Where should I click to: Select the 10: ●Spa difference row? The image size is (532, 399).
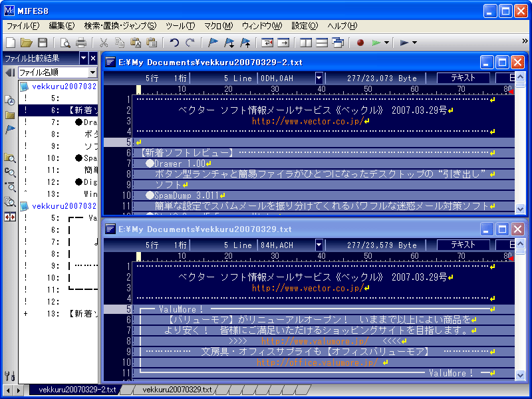tap(58, 158)
